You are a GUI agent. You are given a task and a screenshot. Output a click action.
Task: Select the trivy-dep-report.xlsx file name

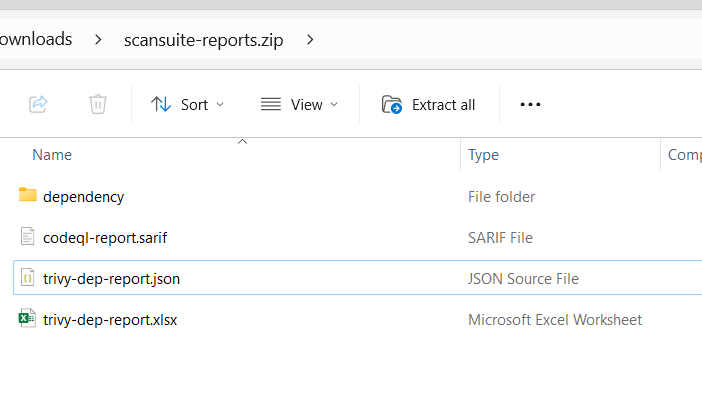pyautogui.click(x=110, y=320)
